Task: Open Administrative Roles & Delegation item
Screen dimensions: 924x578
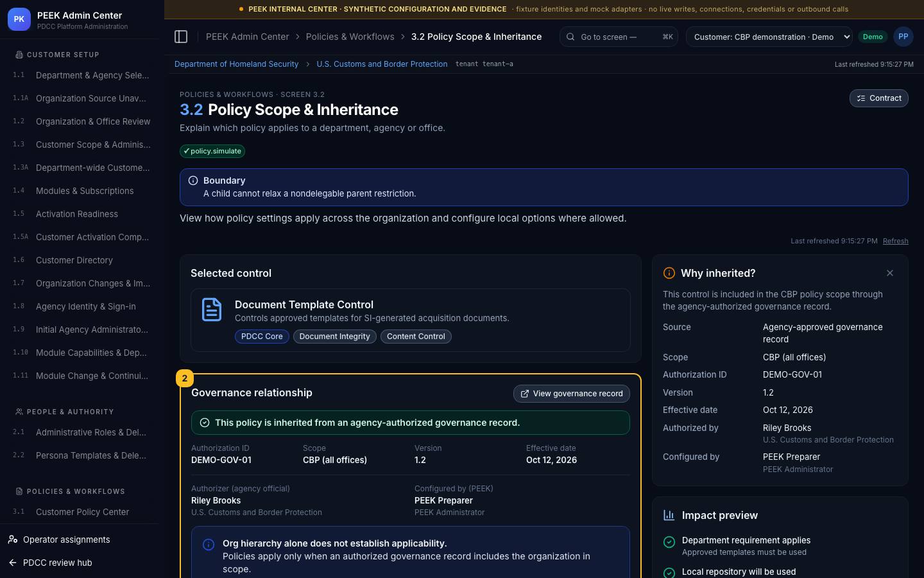Action: 82,432
